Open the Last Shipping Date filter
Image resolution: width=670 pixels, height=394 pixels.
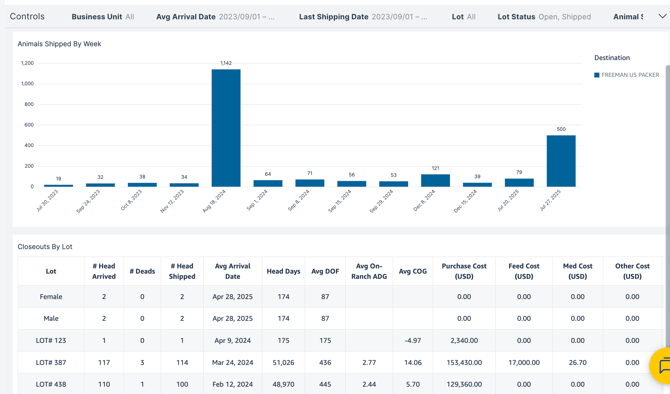(x=363, y=17)
